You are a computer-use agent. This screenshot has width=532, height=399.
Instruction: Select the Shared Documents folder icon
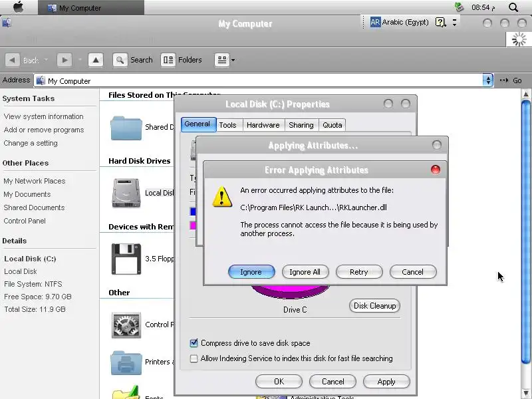[126, 128]
